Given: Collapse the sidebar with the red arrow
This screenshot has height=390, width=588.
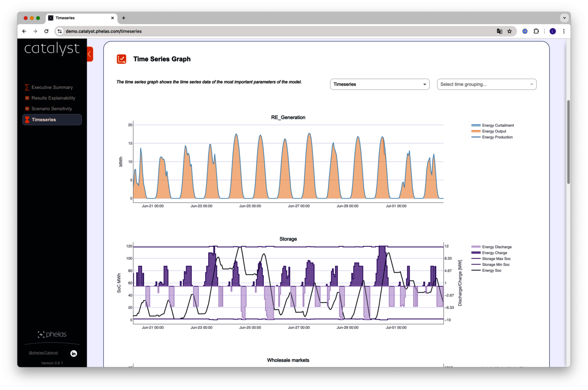Looking at the screenshot, I should point(90,54).
